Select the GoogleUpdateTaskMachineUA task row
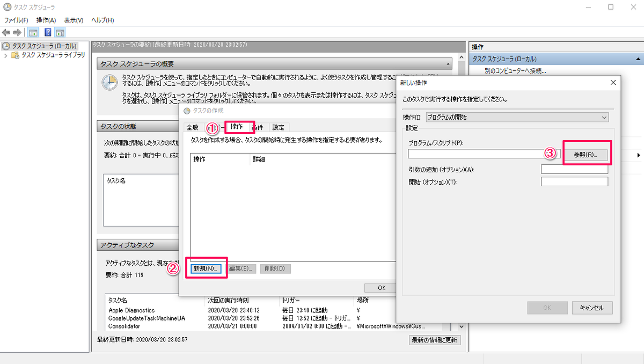The height and width of the screenshot is (364, 644). click(x=147, y=318)
